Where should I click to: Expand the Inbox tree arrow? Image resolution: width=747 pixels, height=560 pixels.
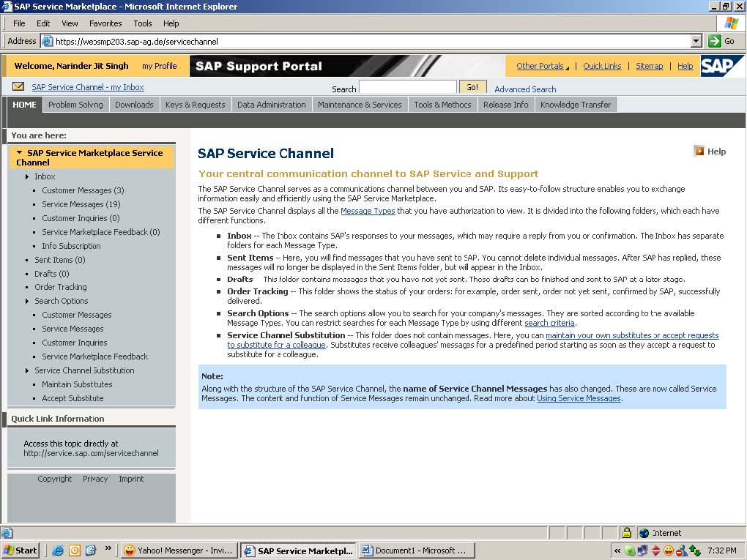[27, 176]
